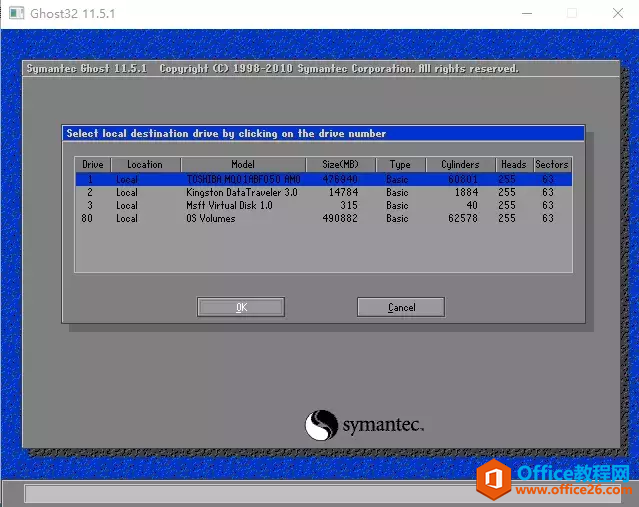Click the Heads column header
Screen dimensions: 639x507
click(x=514, y=165)
